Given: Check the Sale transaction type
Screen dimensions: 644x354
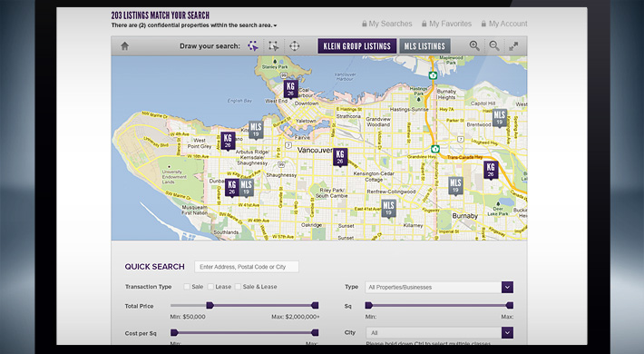Looking at the screenshot, I should point(187,287).
